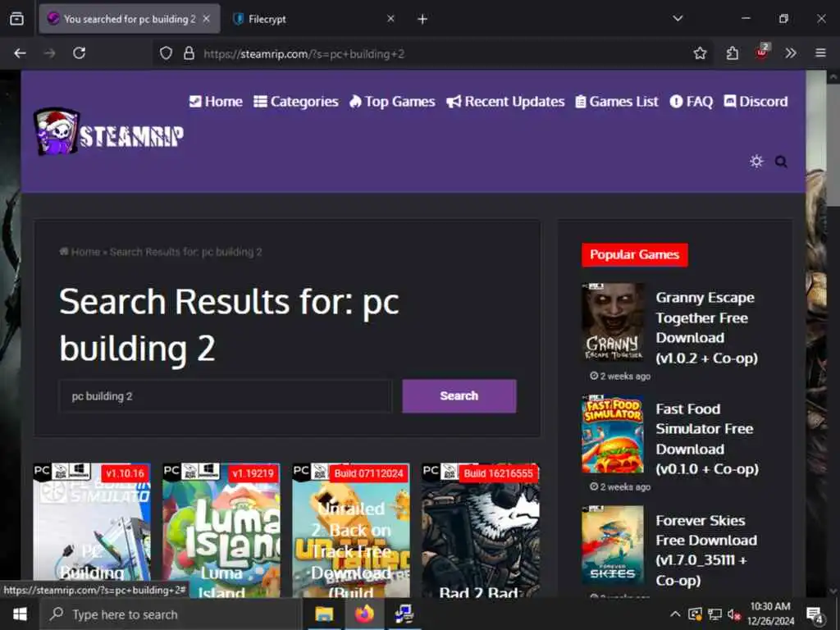Image resolution: width=840 pixels, height=630 pixels.
Task: Open a new browser tab
Action: pyautogui.click(x=422, y=20)
